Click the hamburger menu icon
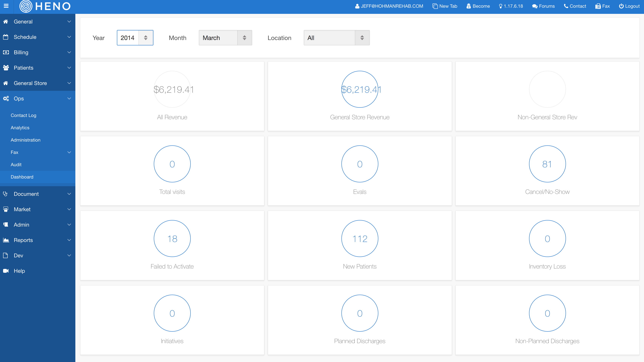 coord(6,6)
